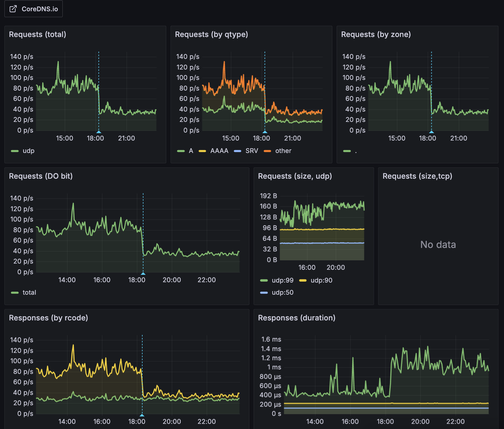The height and width of the screenshot is (429, 504).
Task: Hide the total series in DO bit panel
Action: point(29,292)
